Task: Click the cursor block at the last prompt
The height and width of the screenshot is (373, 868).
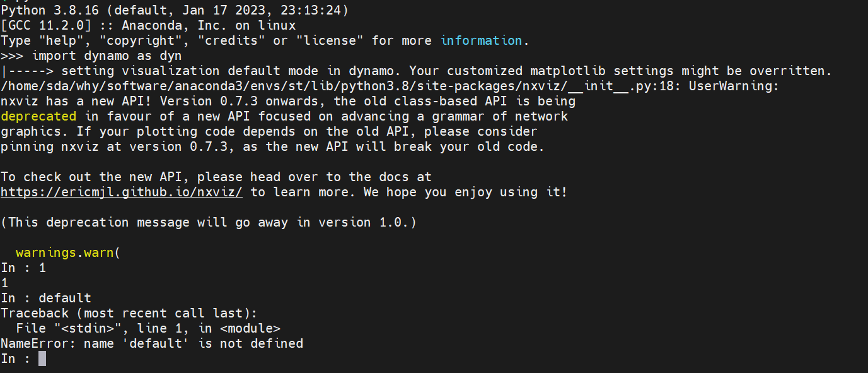Action: pyautogui.click(x=42, y=358)
